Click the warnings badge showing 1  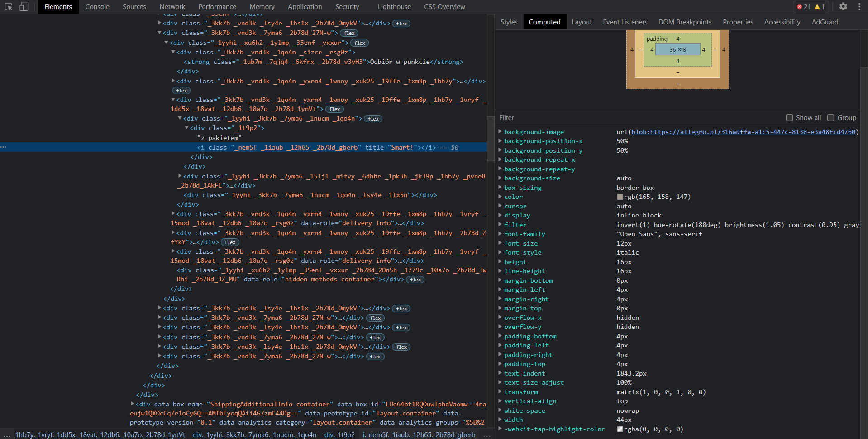click(x=819, y=6)
